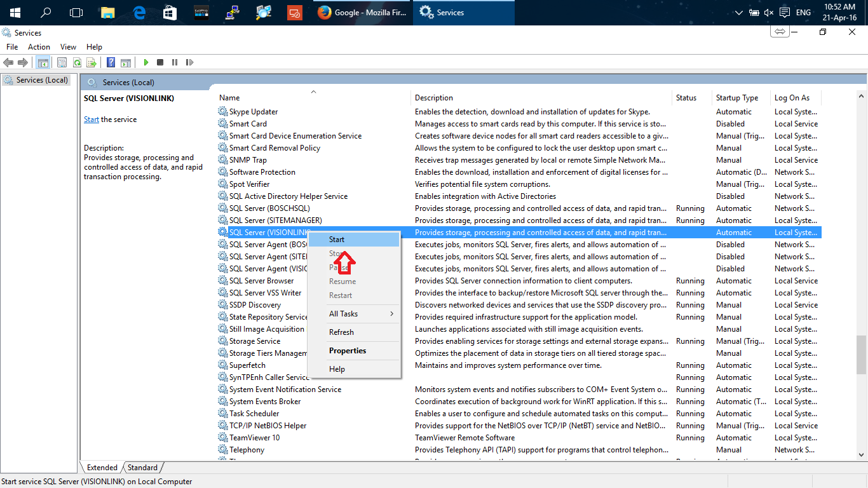Open Task View from the taskbar
The image size is (868, 488).
click(76, 13)
